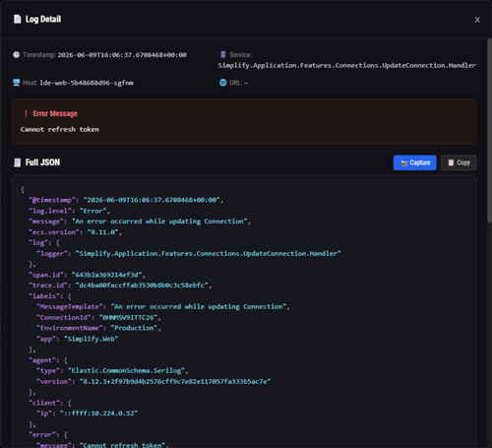Click the Error Message exclamation icon
Image resolution: width=492 pixels, height=448 pixels.
(x=26, y=113)
